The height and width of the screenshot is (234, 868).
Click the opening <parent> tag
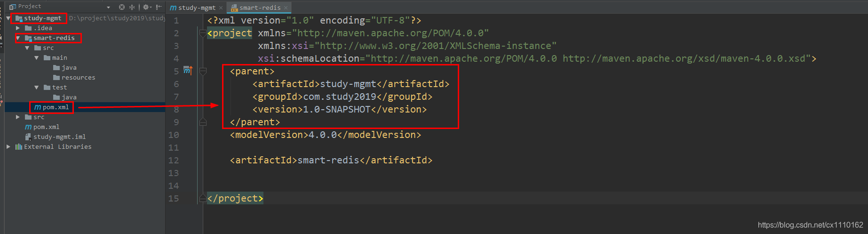click(252, 71)
